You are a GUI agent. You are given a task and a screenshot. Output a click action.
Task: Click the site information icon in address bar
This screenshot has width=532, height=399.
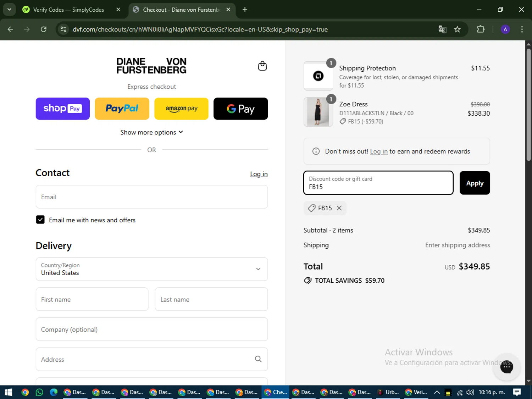(x=63, y=29)
